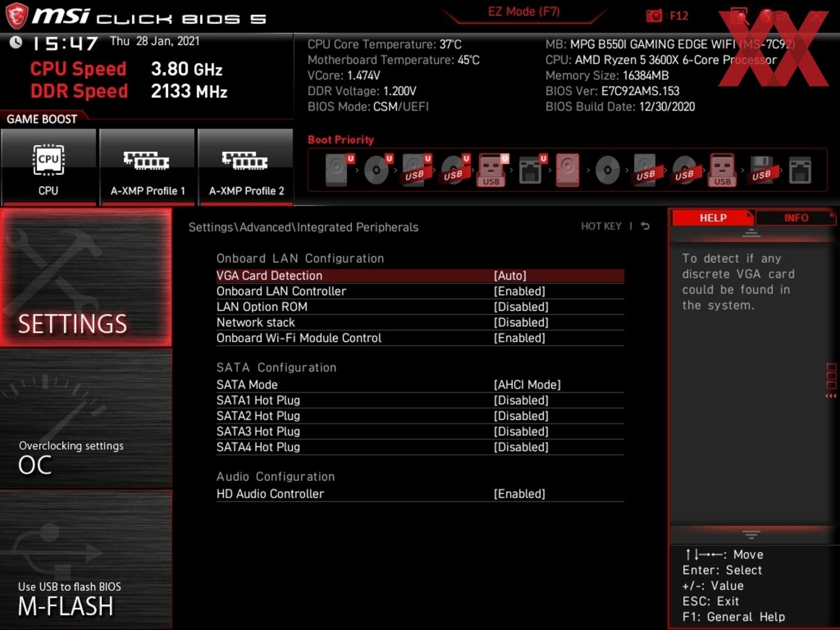The height and width of the screenshot is (630, 840).
Task: Click the Motherboard Temperature: 45°C text
Action: pos(393,60)
